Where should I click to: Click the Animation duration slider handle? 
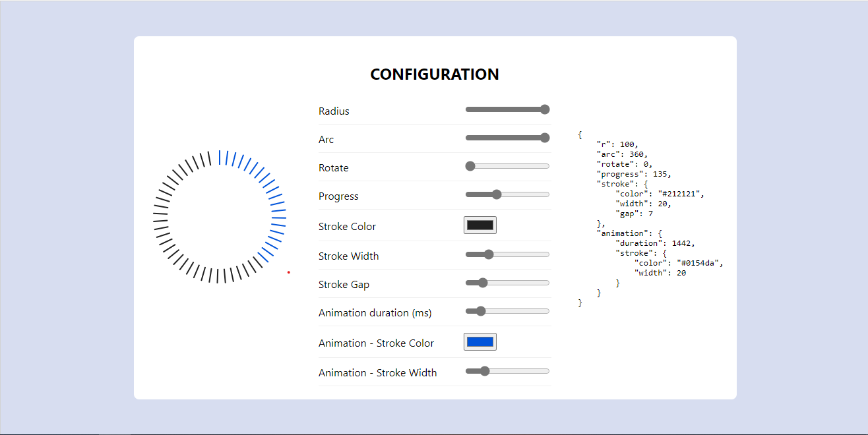481,311
